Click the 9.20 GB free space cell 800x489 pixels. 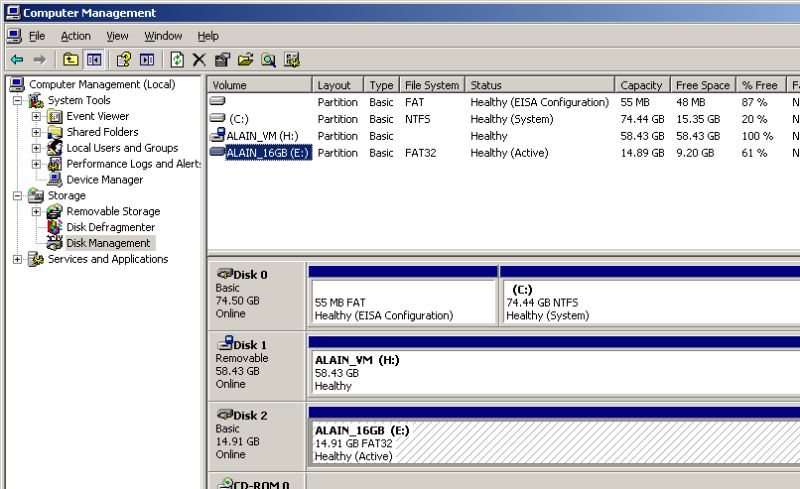coord(695,153)
